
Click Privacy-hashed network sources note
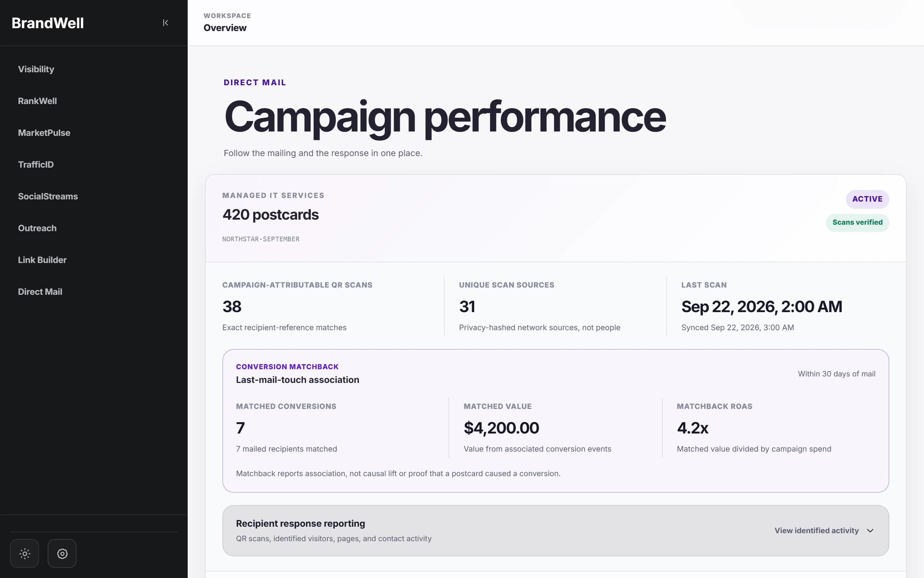539,327
